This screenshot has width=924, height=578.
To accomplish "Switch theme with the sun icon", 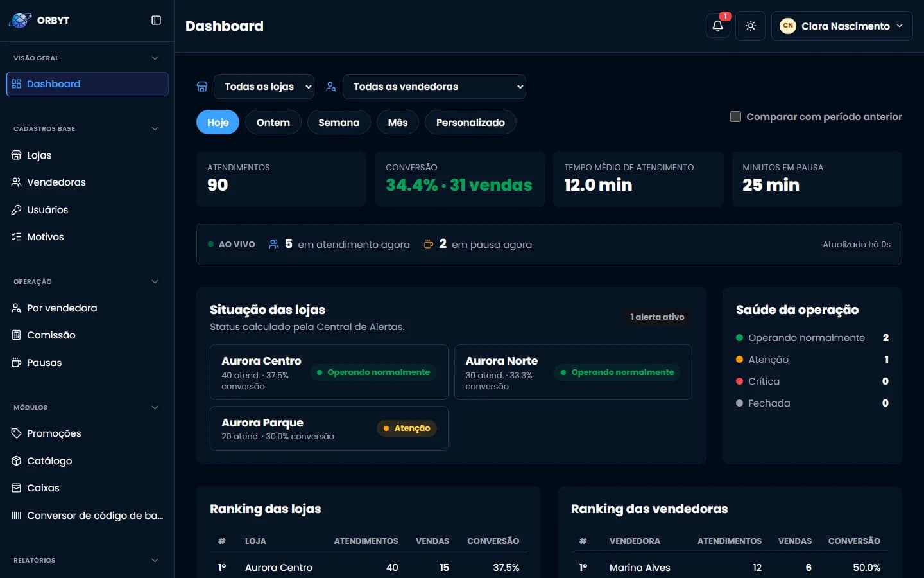I will click(x=750, y=26).
